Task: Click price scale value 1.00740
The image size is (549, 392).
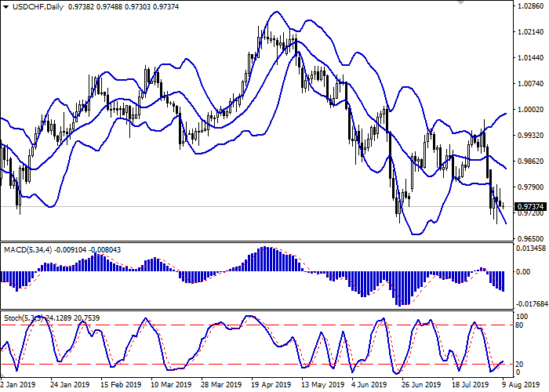Action: (531, 84)
